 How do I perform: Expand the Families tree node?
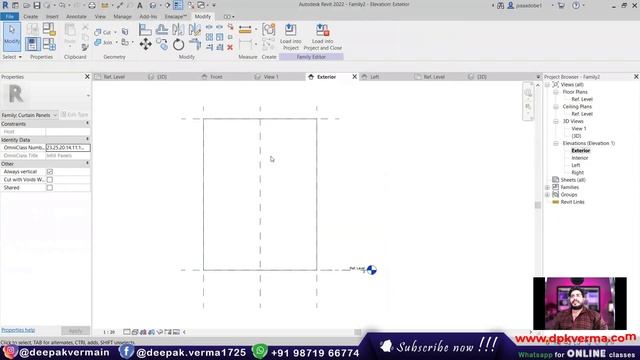547,187
